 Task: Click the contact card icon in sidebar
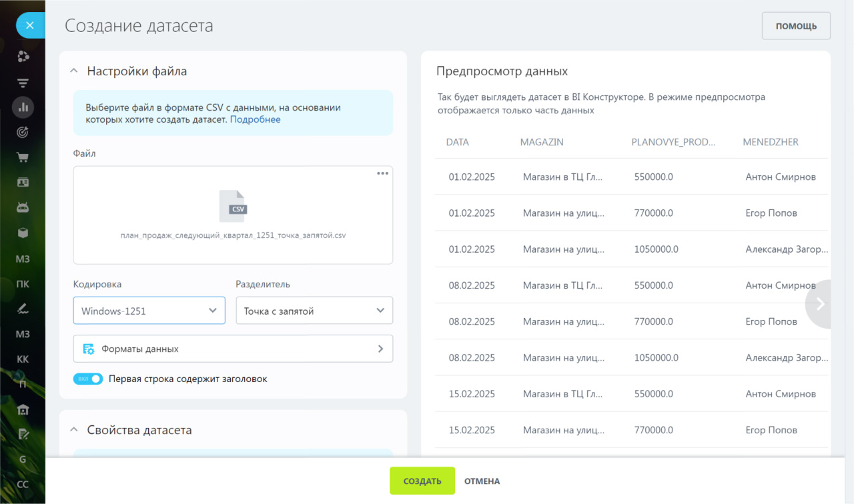click(23, 182)
